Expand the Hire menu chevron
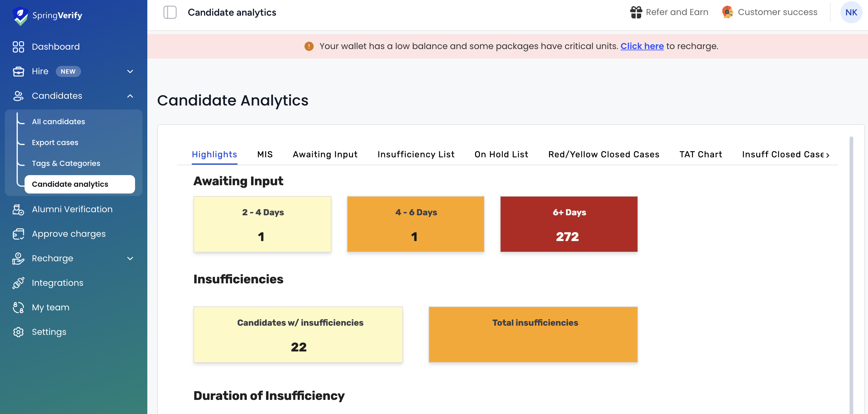This screenshot has height=414, width=868. pyautogui.click(x=130, y=71)
